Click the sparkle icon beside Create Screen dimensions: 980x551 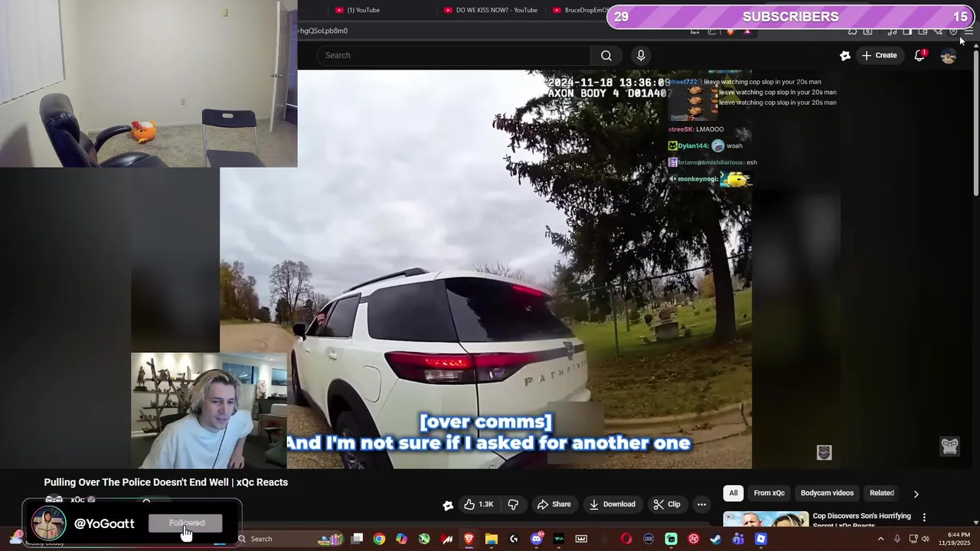tap(844, 55)
